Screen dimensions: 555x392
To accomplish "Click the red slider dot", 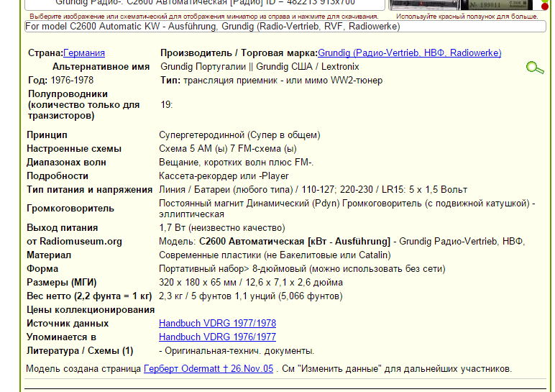I will 545,6.
